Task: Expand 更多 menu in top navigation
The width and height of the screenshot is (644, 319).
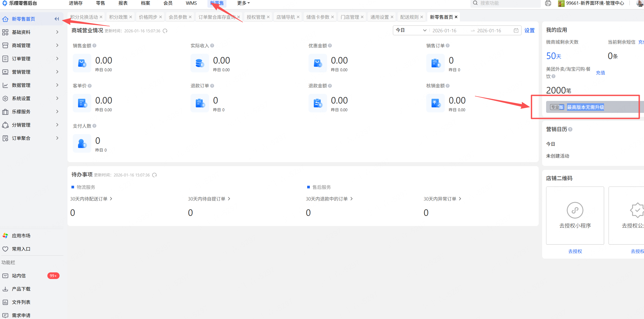Action: click(243, 3)
